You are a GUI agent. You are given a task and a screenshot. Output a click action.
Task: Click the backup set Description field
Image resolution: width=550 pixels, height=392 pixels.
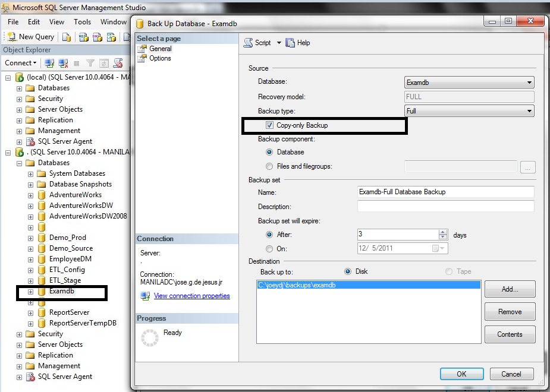[x=446, y=206]
